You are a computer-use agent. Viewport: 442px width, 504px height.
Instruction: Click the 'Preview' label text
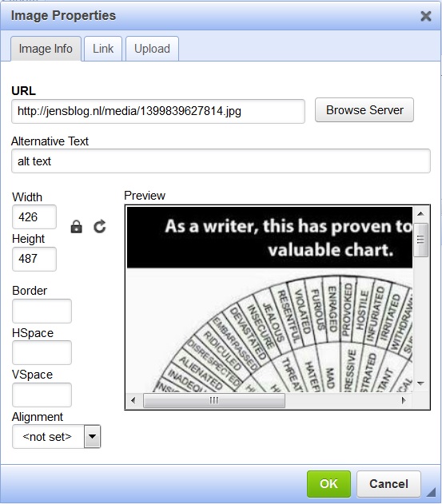tap(145, 196)
